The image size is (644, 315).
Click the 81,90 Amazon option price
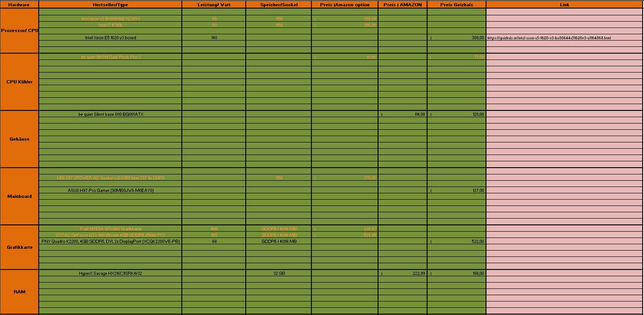point(345,57)
